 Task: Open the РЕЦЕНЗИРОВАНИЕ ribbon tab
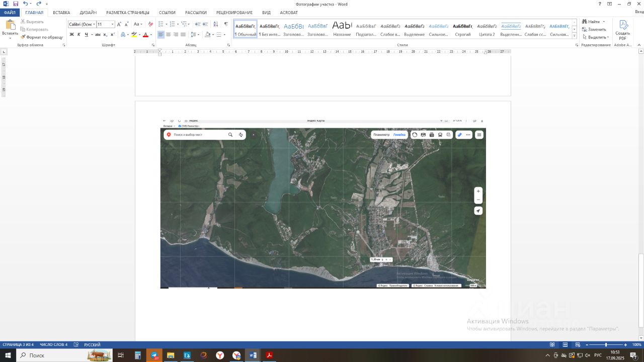click(234, 13)
